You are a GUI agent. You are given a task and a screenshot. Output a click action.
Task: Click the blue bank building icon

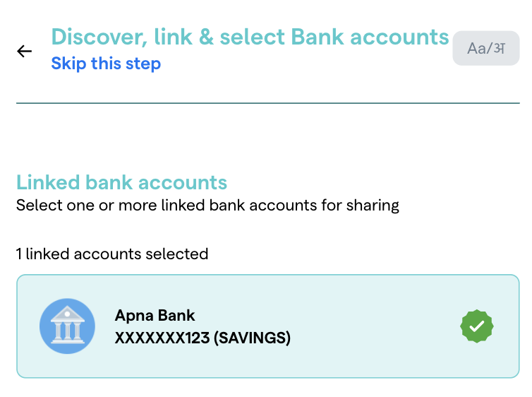[67, 326]
